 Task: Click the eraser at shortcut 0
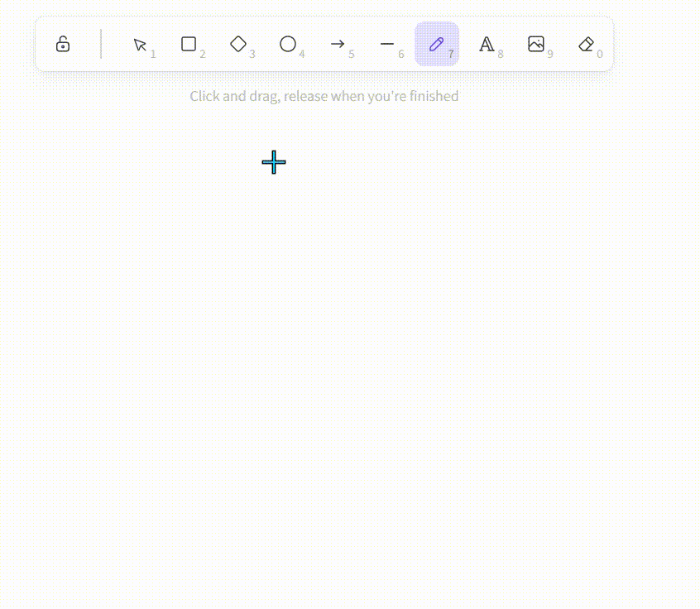tap(586, 44)
